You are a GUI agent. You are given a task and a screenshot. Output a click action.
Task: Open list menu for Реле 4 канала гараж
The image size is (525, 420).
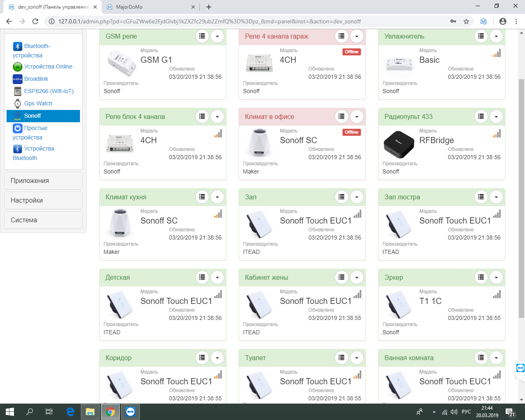341,36
